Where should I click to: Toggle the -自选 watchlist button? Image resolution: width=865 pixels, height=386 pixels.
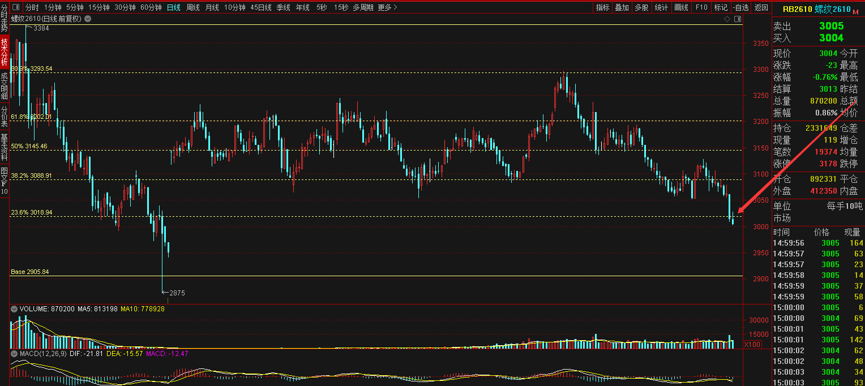[x=741, y=8]
